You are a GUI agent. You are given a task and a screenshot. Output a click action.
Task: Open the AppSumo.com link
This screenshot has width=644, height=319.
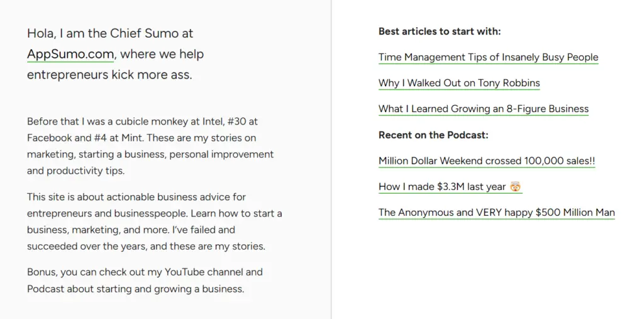70,54
